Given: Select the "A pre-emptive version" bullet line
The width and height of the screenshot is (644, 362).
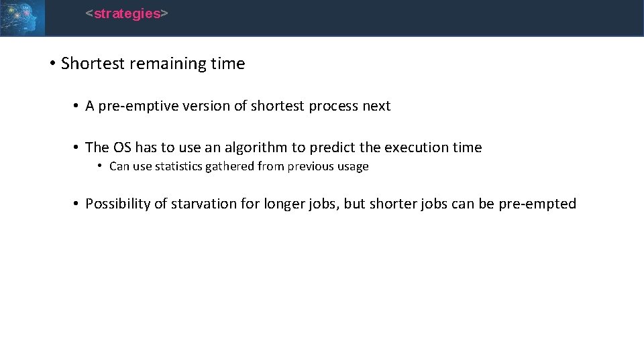Looking at the screenshot, I should click(x=237, y=106).
